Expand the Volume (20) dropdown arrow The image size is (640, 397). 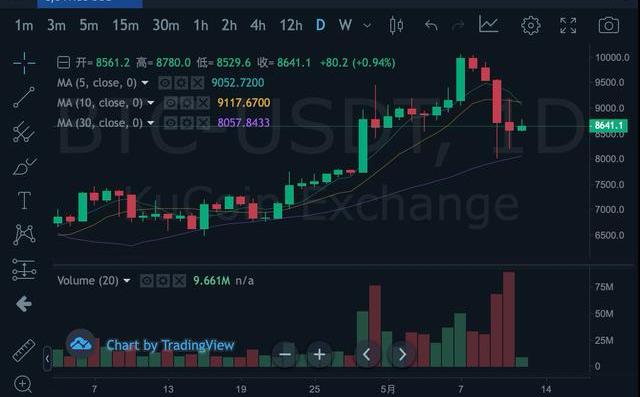[x=127, y=281]
